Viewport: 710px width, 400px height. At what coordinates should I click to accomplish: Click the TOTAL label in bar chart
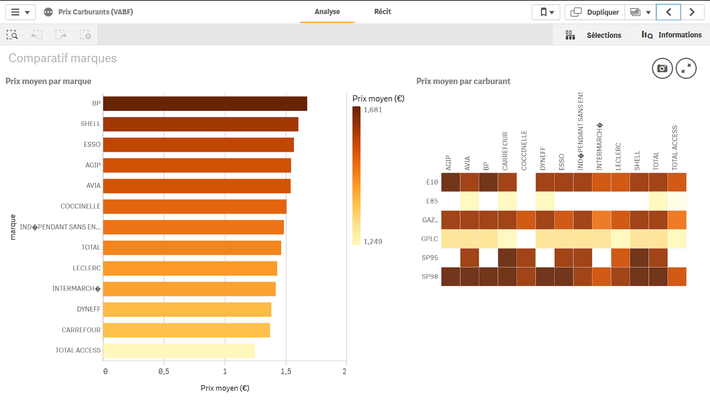pyautogui.click(x=91, y=247)
